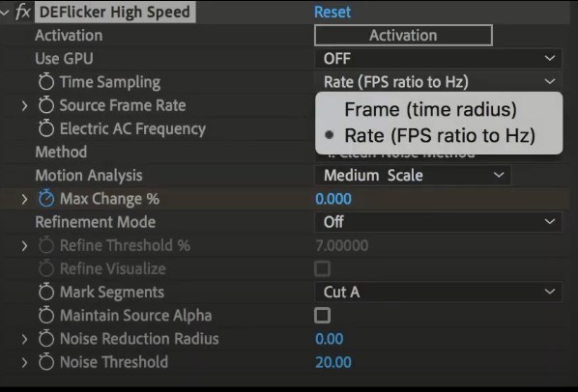Check the Refine Visualize checkbox
The height and width of the screenshot is (392, 578).
(x=322, y=268)
